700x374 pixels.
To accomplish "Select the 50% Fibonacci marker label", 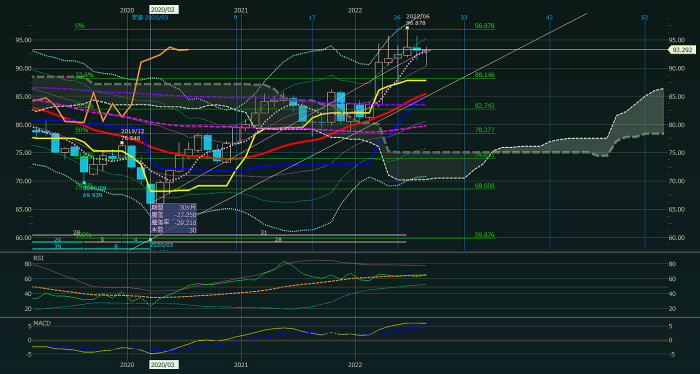I will pos(81,130).
